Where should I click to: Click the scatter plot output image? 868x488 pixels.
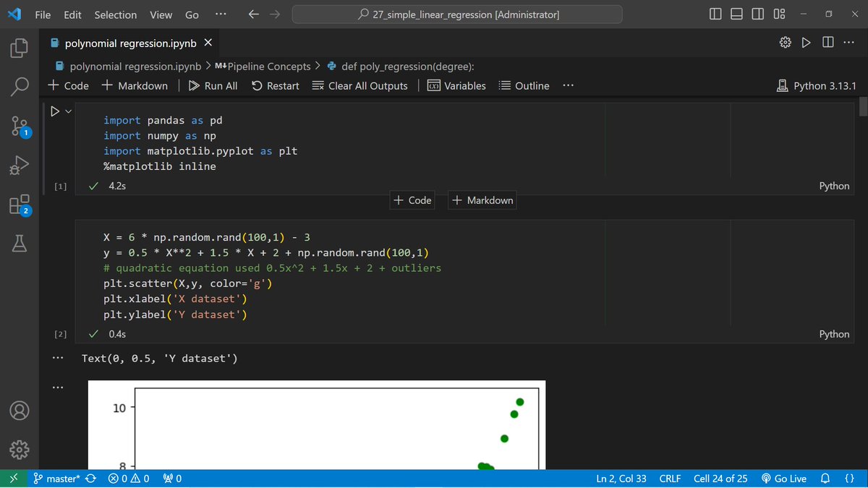pos(317,425)
